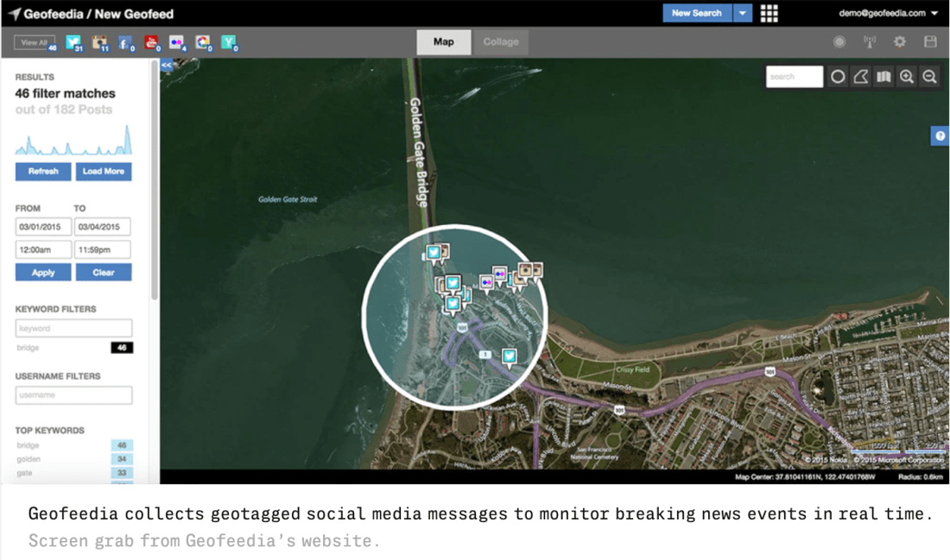Filter results by Flickr source icon
Screen dimensions: 950x560
coord(177,42)
